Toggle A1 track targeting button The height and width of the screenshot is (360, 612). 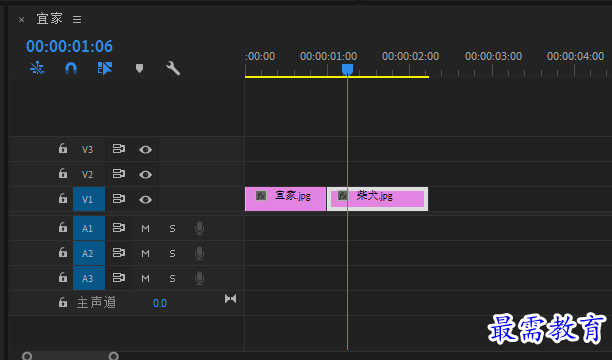click(89, 228)
